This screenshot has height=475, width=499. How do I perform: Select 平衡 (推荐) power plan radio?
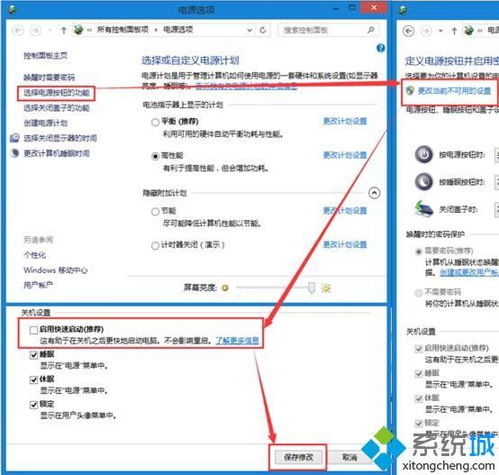(155, 122)
